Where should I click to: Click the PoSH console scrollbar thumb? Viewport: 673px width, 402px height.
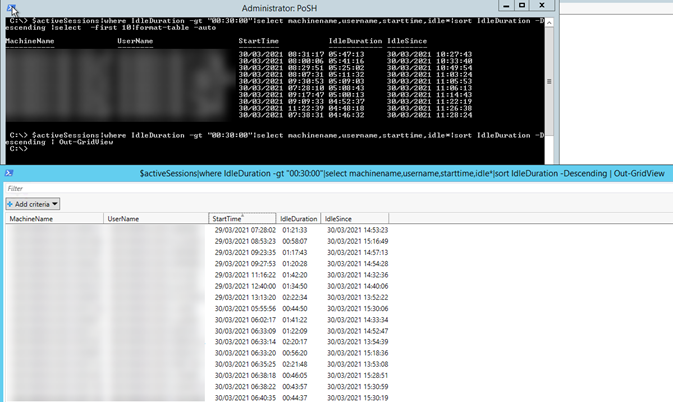coord(549,81)
